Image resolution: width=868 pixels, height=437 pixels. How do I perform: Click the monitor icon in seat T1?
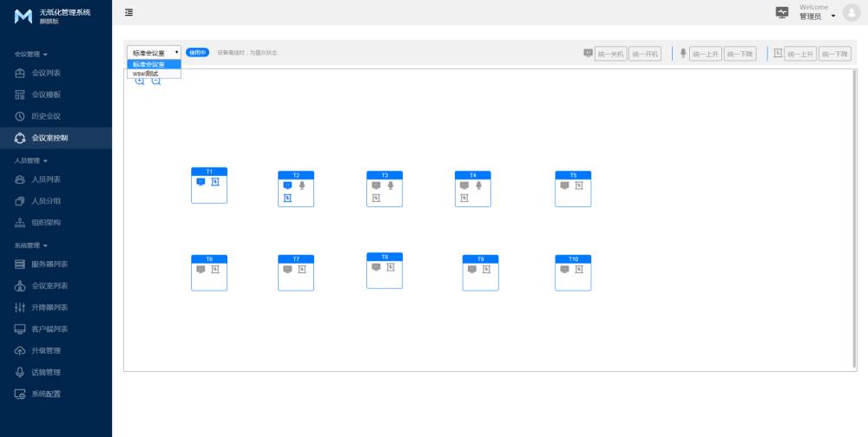click(201, 182)
